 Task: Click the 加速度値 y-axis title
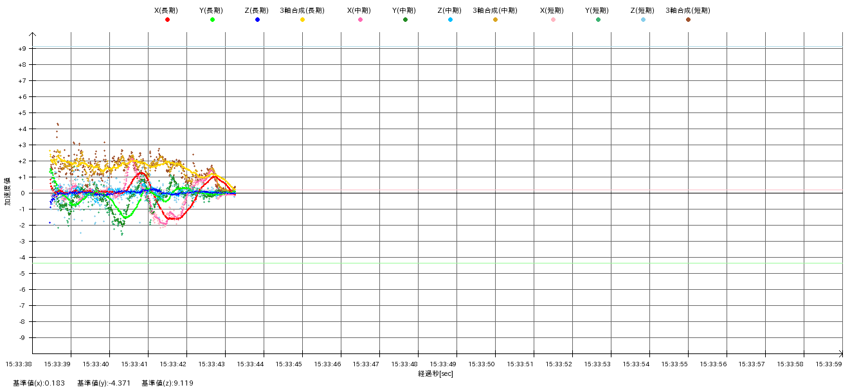(8, 192)
